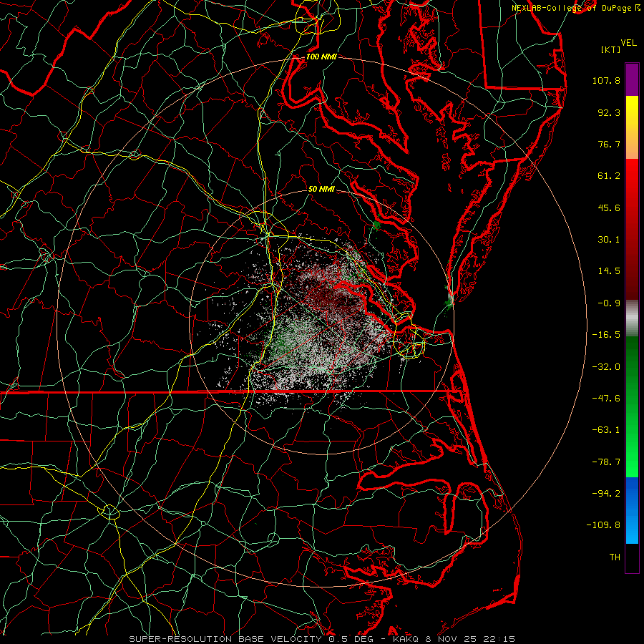Click the blue segment of velocity color bar
Screen dimensions: 644x644
pyautogui.click(x=632, y=510)
